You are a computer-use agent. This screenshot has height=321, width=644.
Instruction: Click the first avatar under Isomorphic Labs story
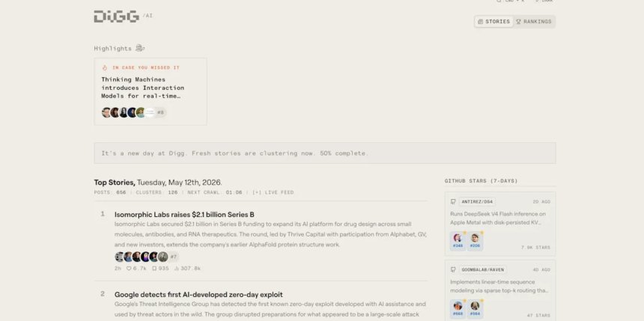(119, 257)
